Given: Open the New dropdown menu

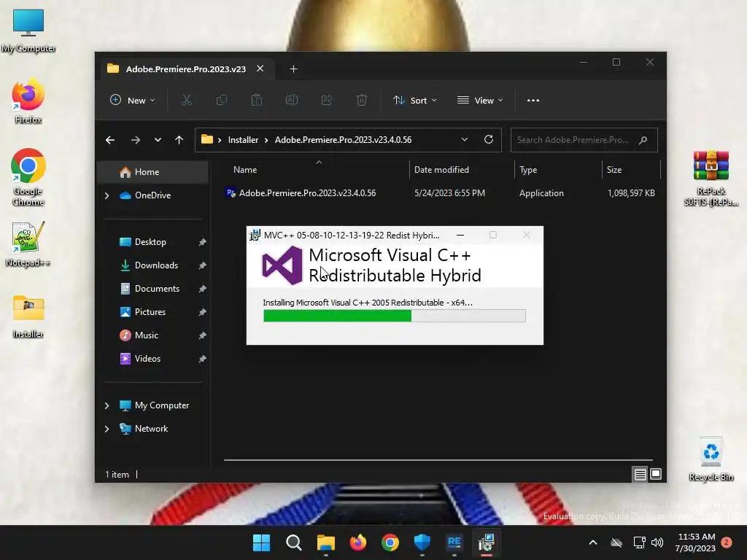Looking at the screenshot, I should (133, 101).
